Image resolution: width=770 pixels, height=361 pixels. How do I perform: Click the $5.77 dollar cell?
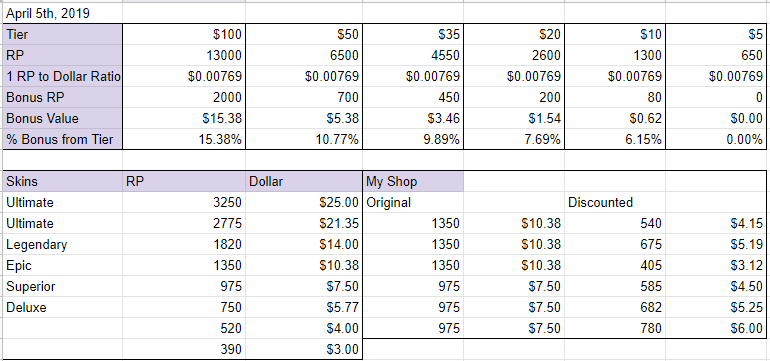click(x=304, y=307)
